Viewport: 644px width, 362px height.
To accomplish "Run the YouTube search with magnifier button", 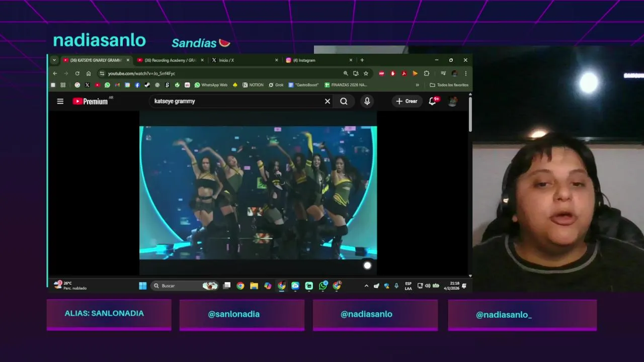I will tap(344, 101).
